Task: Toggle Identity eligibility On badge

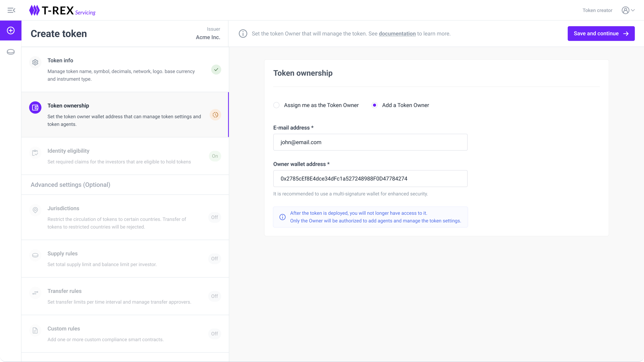Action: [215, 156]
